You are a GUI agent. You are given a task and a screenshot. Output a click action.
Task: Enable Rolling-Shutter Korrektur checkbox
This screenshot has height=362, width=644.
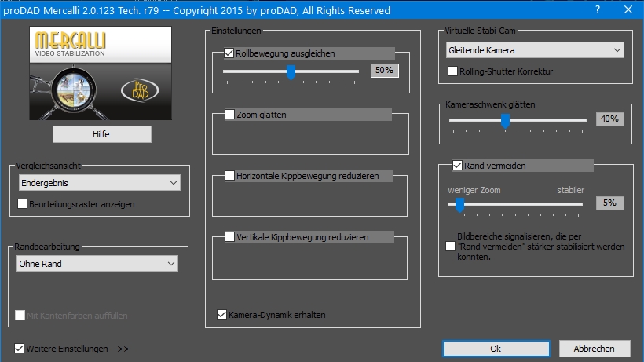coord(452,71)
